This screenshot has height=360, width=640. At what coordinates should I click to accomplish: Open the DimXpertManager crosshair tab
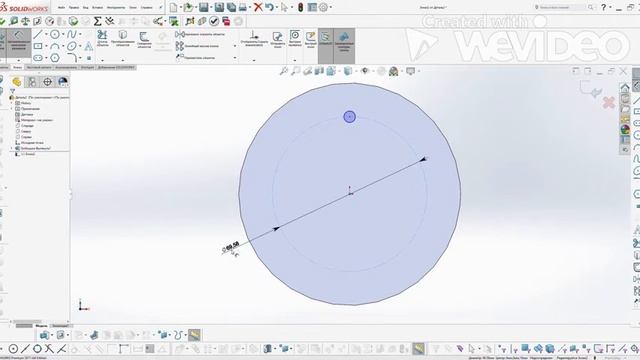point(47,82)
